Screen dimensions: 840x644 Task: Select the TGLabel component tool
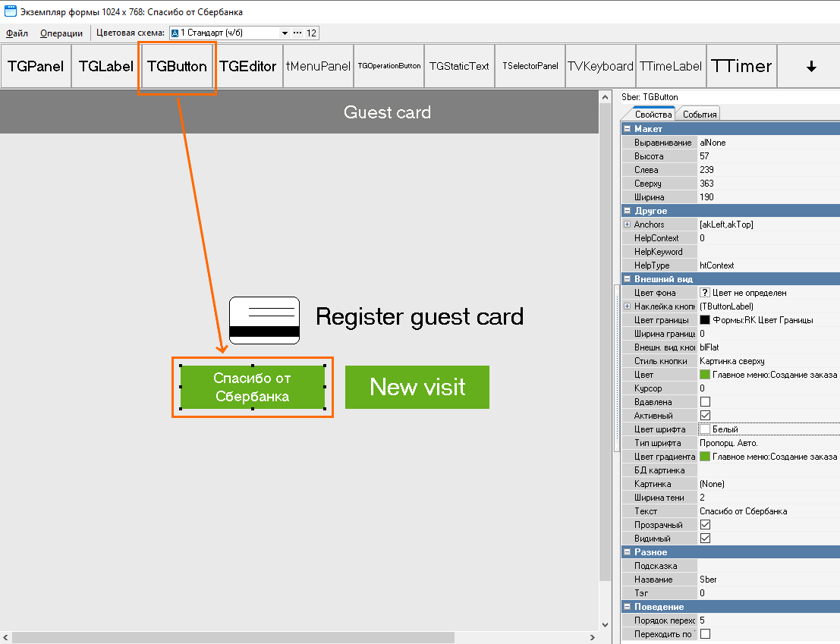click(x=106, y=67)
